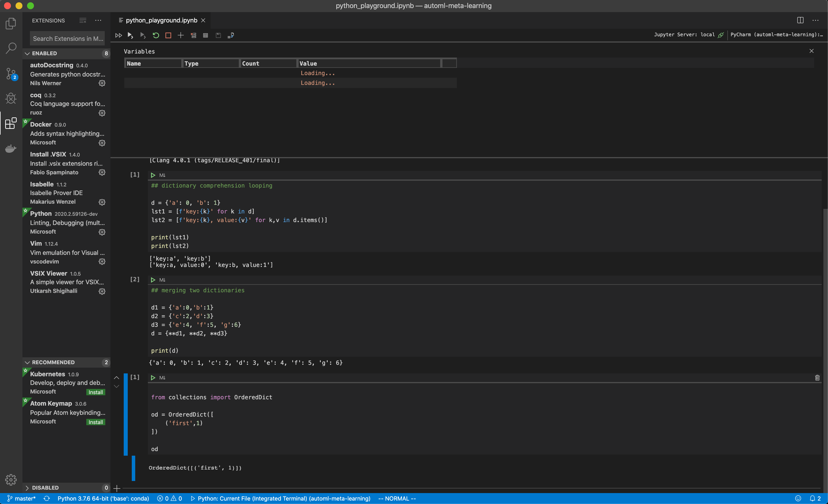This screenshot has width=828, height=504.
Task: Open Python extension manage gear
Action: point(102,232)
